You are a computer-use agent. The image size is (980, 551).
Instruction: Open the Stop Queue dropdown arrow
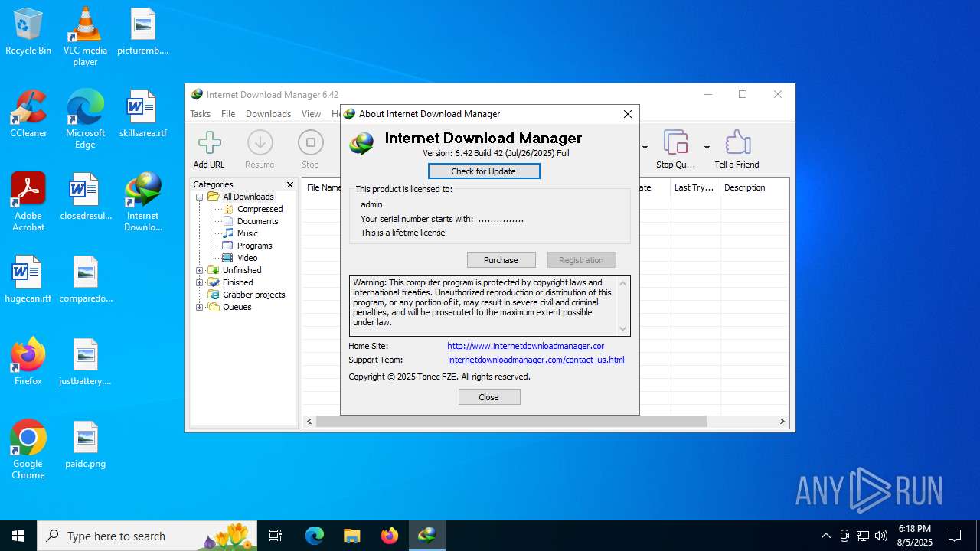[x=707, y=147]
